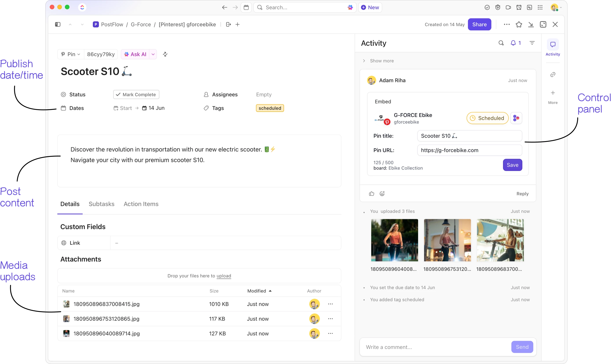Open the Action Items tab
The height and width of the screenshot is (364, 612).
pyautogui.click(x=141, y=204)
